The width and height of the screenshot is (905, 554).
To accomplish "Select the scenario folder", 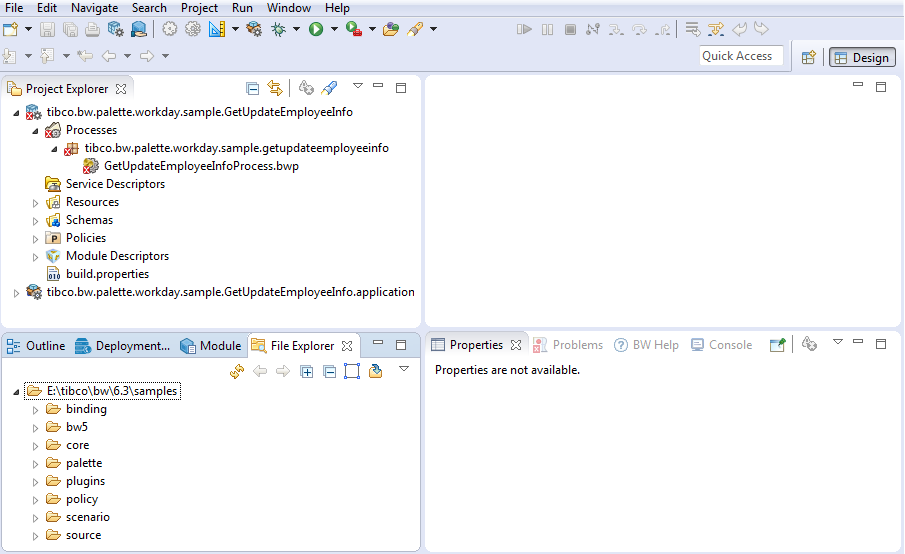I will click(88, 517).
